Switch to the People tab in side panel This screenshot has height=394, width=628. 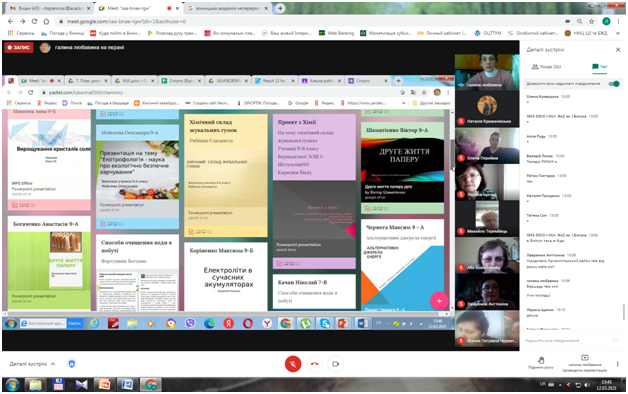(546, 67)
